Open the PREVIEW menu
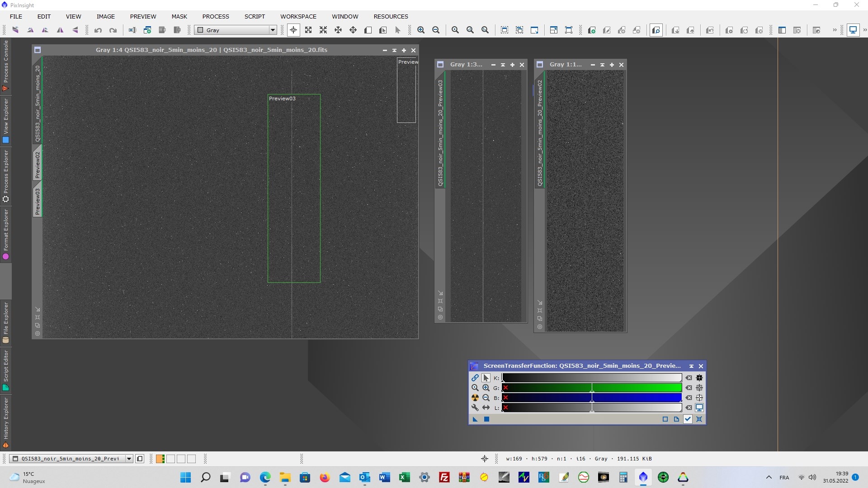 click(143, 16)
